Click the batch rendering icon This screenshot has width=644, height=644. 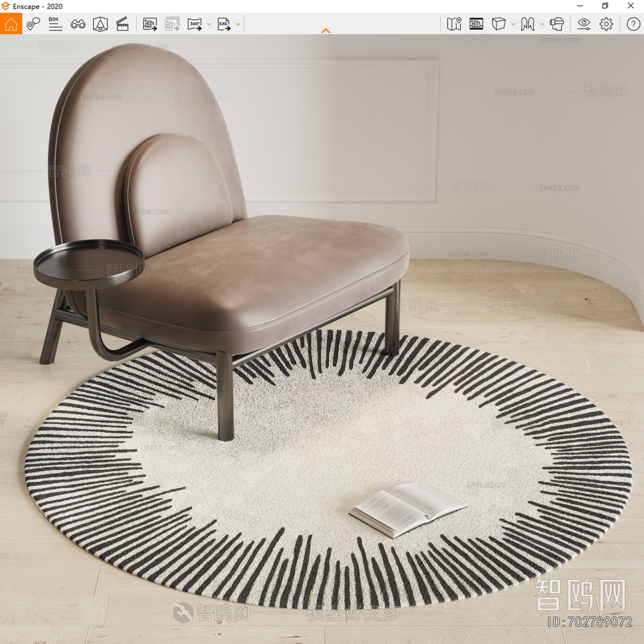pyautogui.click(x=172, y=24)
